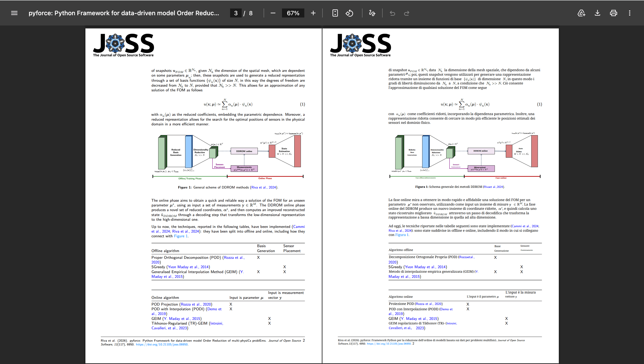Zoom out with the minus button
Image resolution: width=644 pixels, height=364 pixels.
(x=273, y=13)
